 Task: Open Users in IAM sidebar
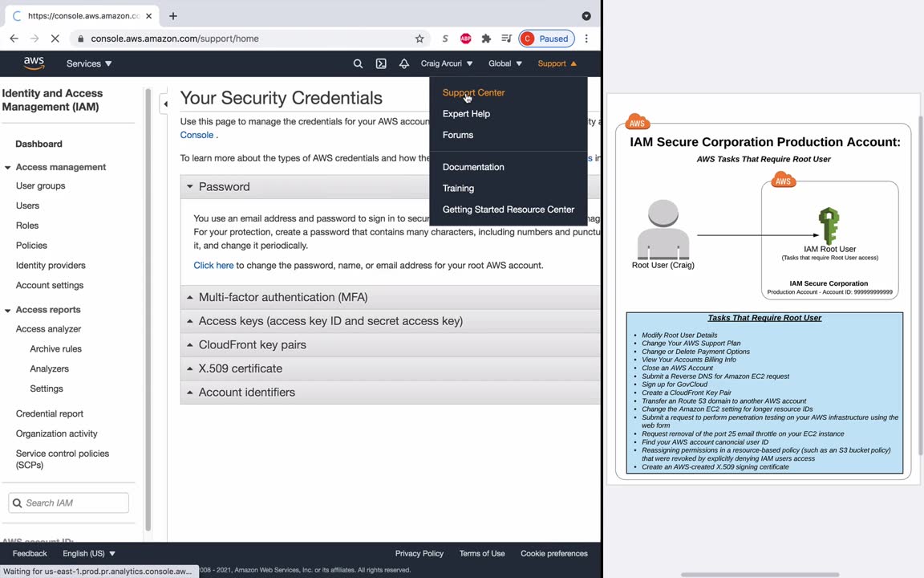click(x=27, y=206)
